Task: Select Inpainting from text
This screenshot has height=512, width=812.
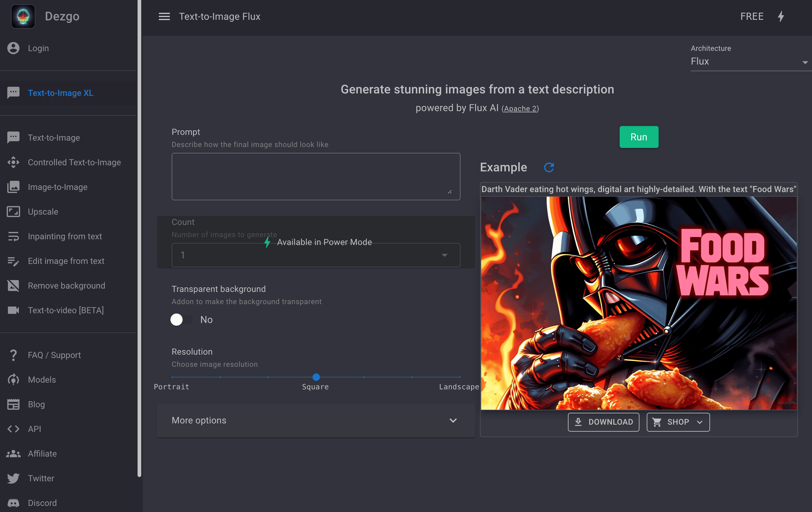Action: click(68, 236)
